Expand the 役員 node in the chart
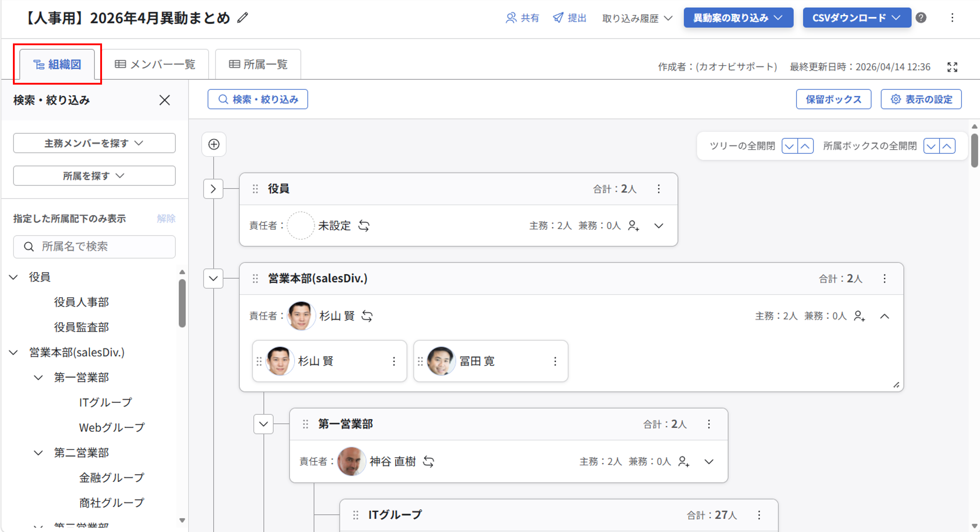Screen dimensions: 980x532 213,189
